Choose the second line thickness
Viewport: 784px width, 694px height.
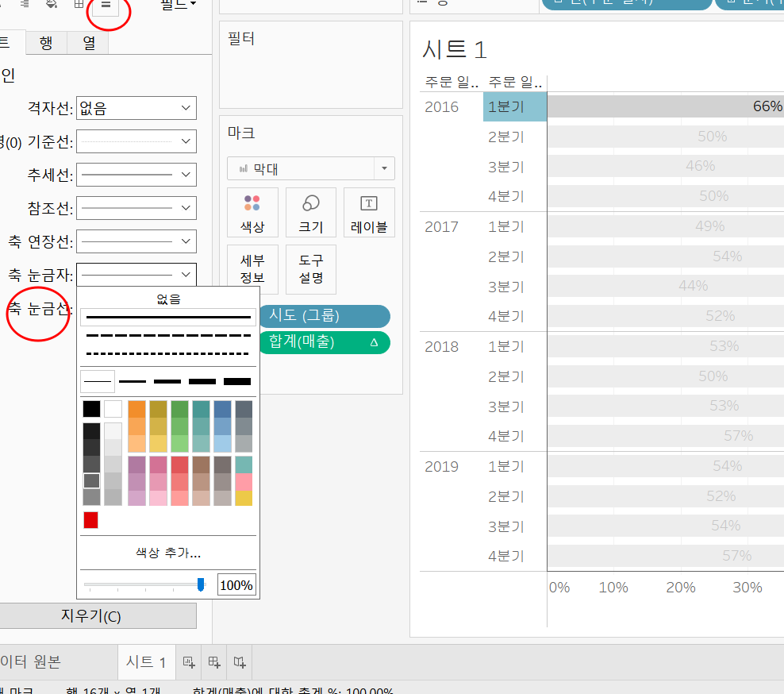coord(133,382)
